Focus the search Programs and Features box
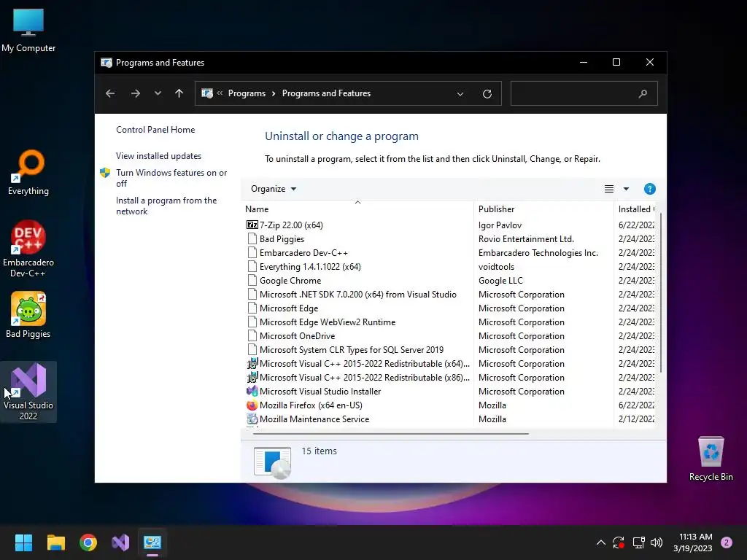Image resolution: width=747 pixels, height=560 pixels. (x=584, y=93)
